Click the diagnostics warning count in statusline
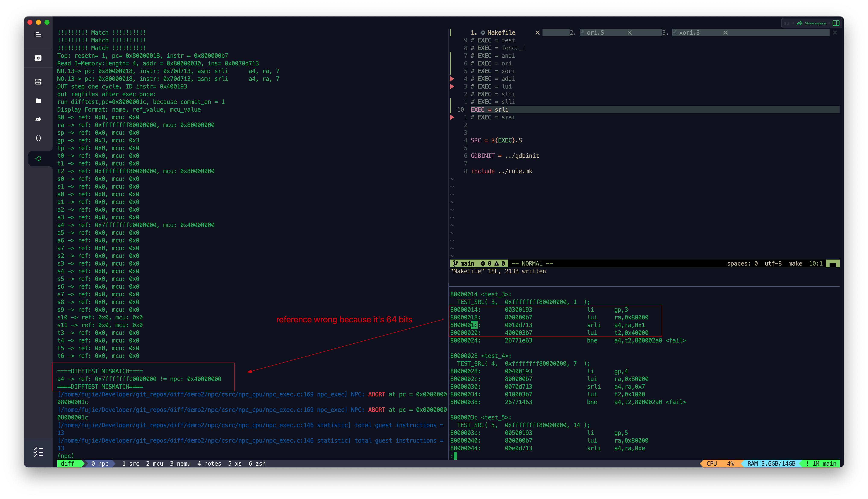868x499 pixels. tap(500, 264)
